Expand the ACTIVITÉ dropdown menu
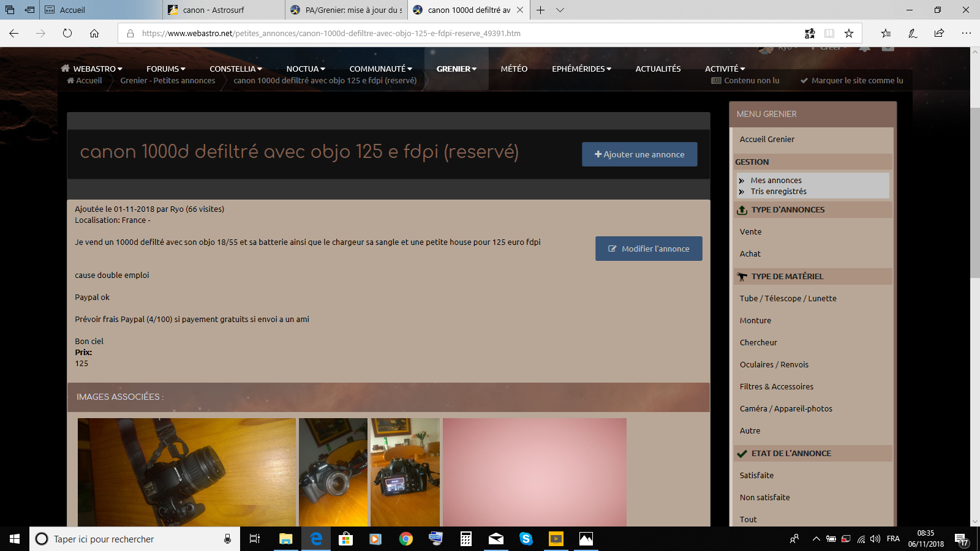 pos(725,69)
